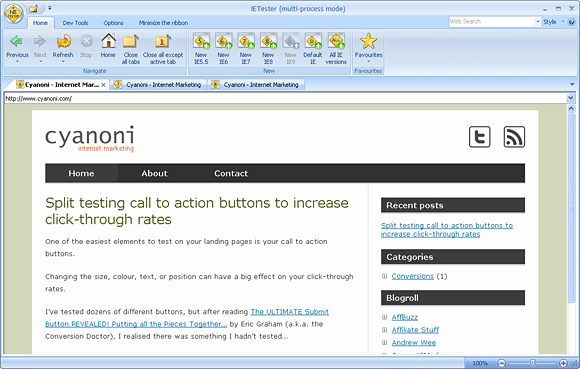Click Contact in the site navigation bar
Viewport: 580px width, 369px height.
(x=231, y=173)
